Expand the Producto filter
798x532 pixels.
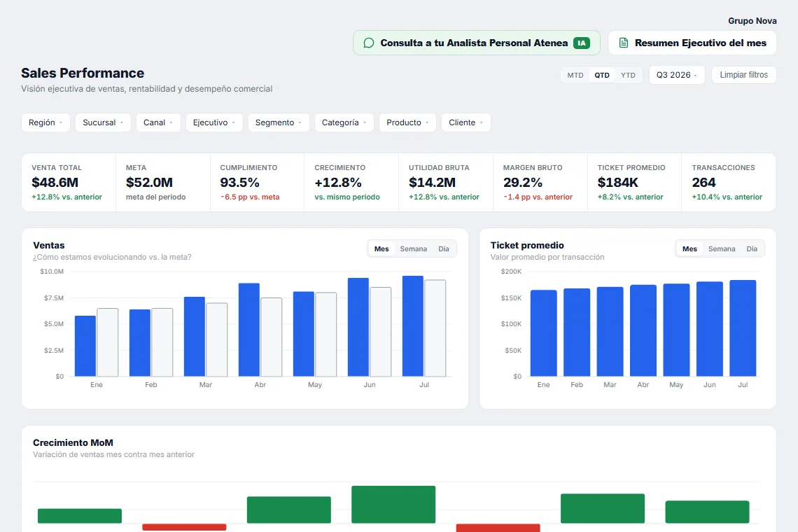407,122
